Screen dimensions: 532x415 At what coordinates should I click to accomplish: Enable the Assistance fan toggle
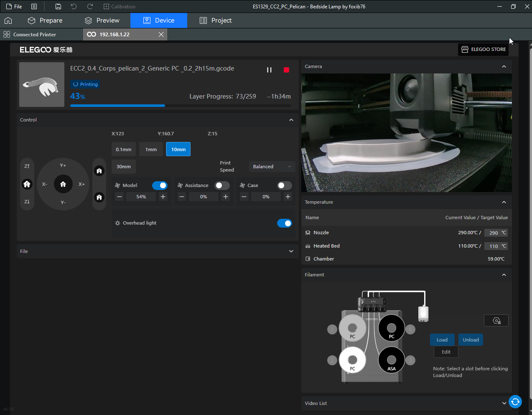[222, 185]
